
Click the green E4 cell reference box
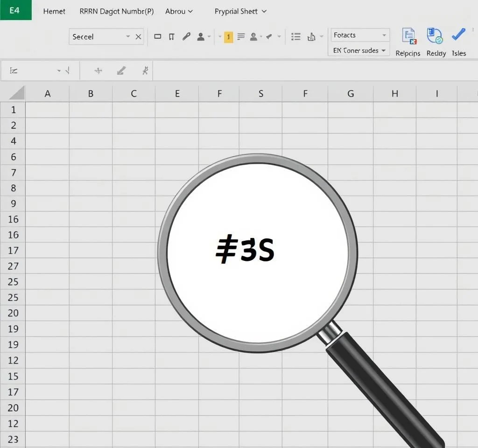15,10
